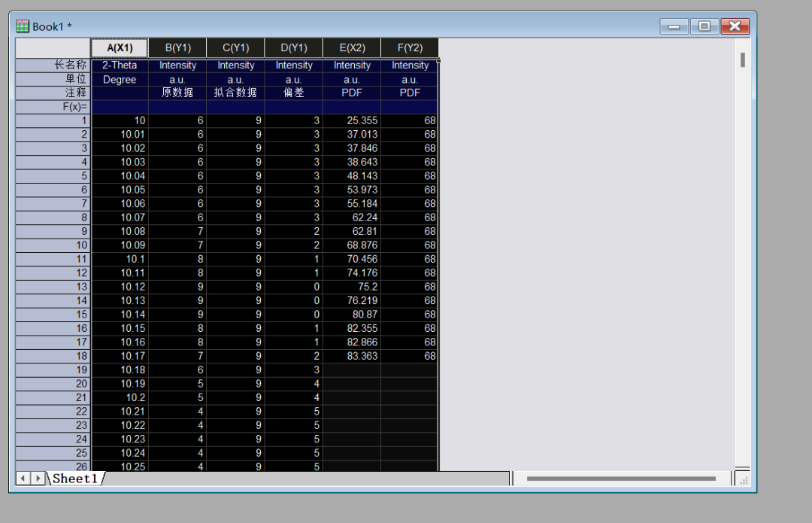Select the Sheet1 tab
The width and height of the screenshot is (812, 523).
tap(75, 479)
